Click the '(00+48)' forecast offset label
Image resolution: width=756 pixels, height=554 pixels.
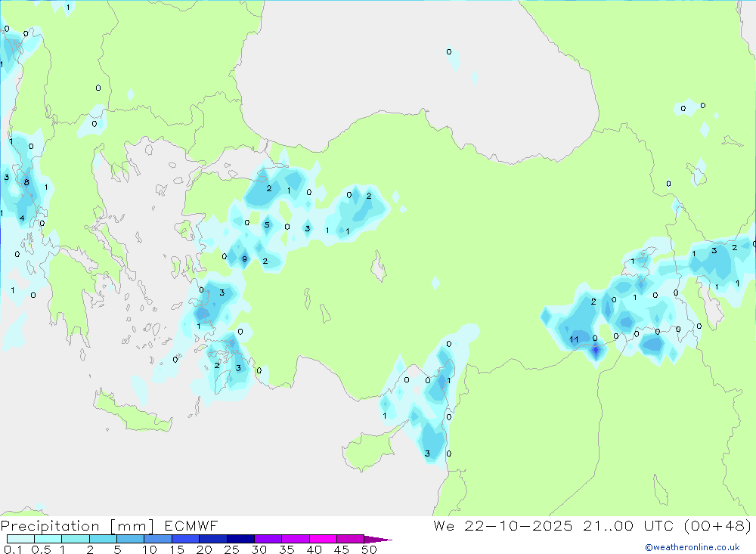click(x=717, y=525)
